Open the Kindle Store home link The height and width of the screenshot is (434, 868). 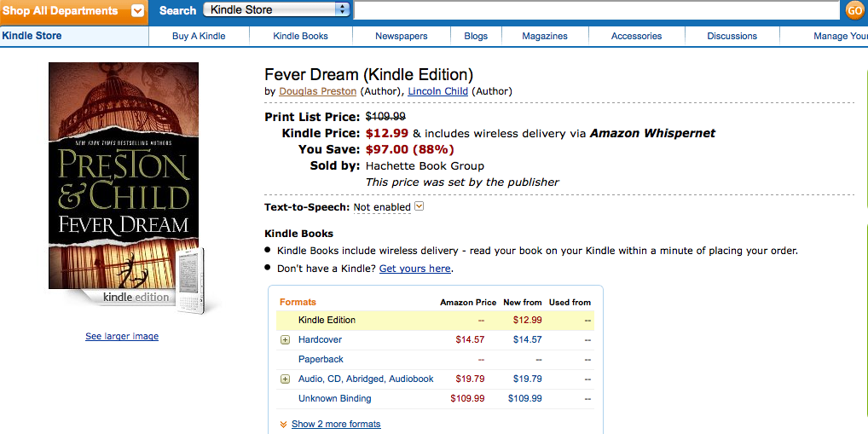click(x=32, y=36)
